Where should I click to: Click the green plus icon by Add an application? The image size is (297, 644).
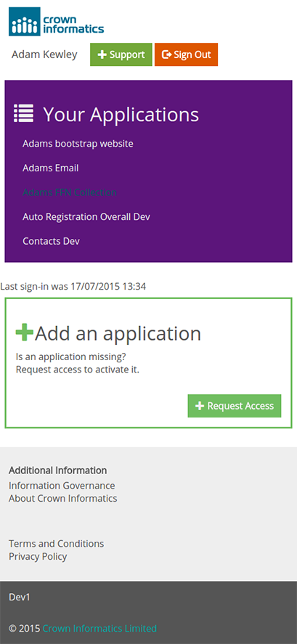pyautogui.click(x=24, y=332)
